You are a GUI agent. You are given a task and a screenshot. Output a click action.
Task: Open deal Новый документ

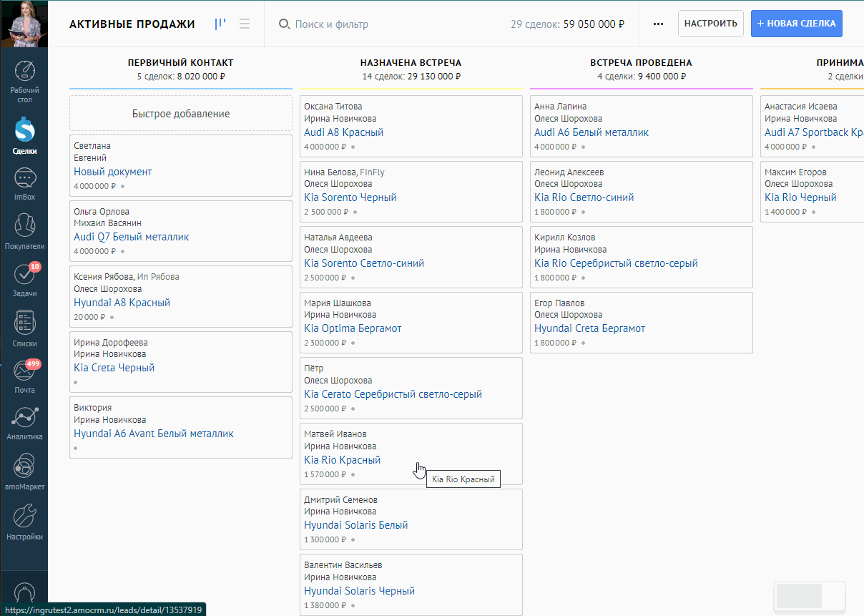pyautogui.click(x=113, y=172)
